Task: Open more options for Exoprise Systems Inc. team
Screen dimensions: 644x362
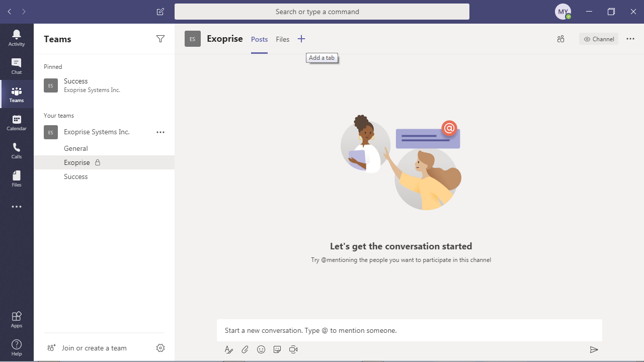Action: [x=160, y=132]
